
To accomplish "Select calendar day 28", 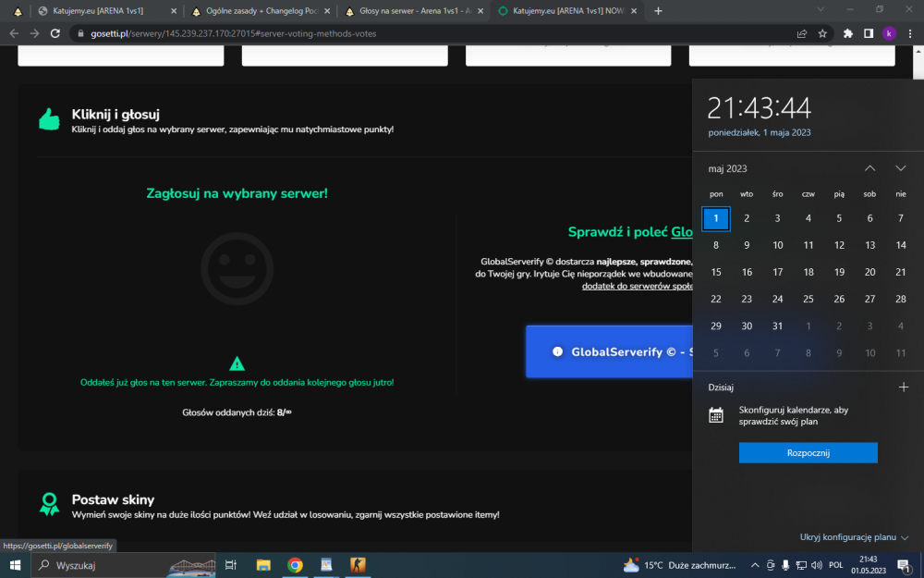I will pyautogui.click(x=900, y=299).
